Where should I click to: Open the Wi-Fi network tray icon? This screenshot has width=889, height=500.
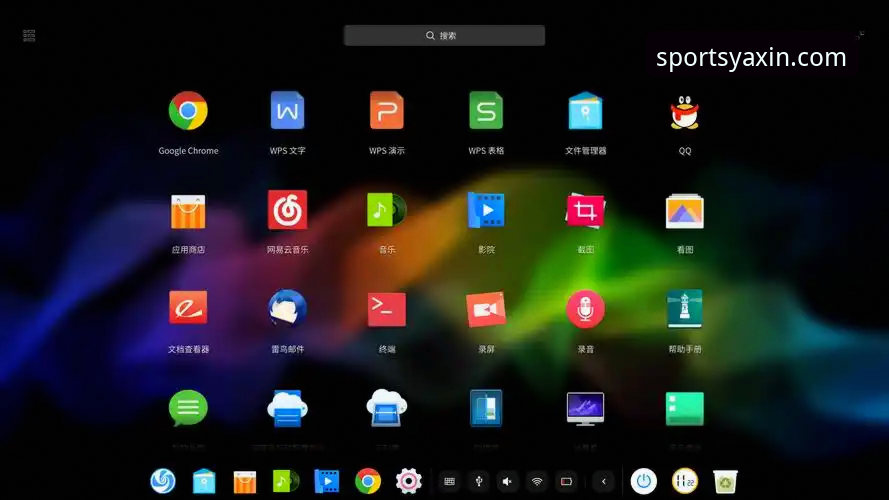[537, 482]
